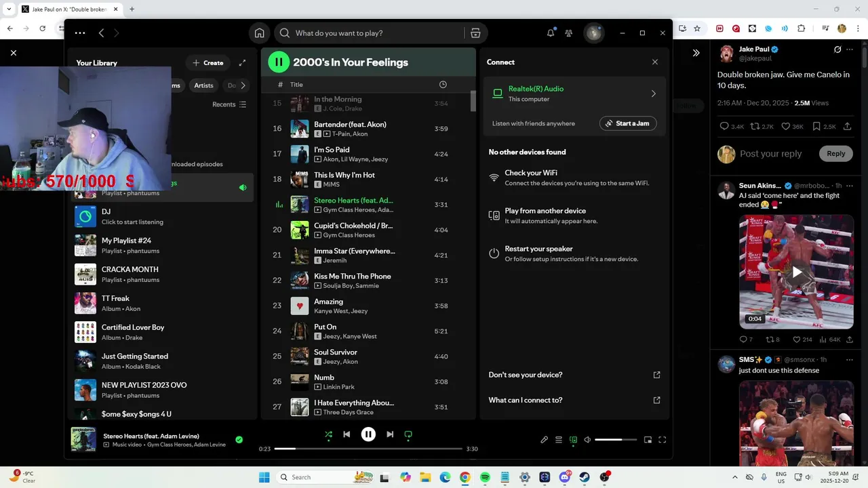
Task: Open Spotify from Windows taskbar
Action: tap(485, 477)
